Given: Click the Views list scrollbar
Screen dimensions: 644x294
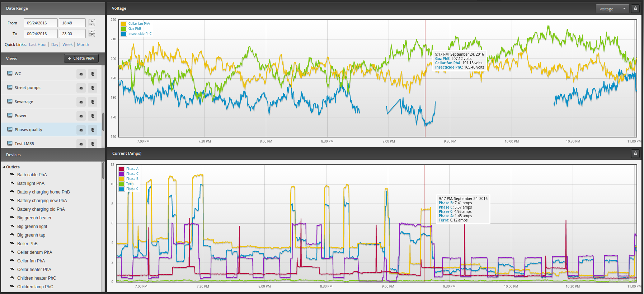Looking at the screenshot, I should 103,122.
